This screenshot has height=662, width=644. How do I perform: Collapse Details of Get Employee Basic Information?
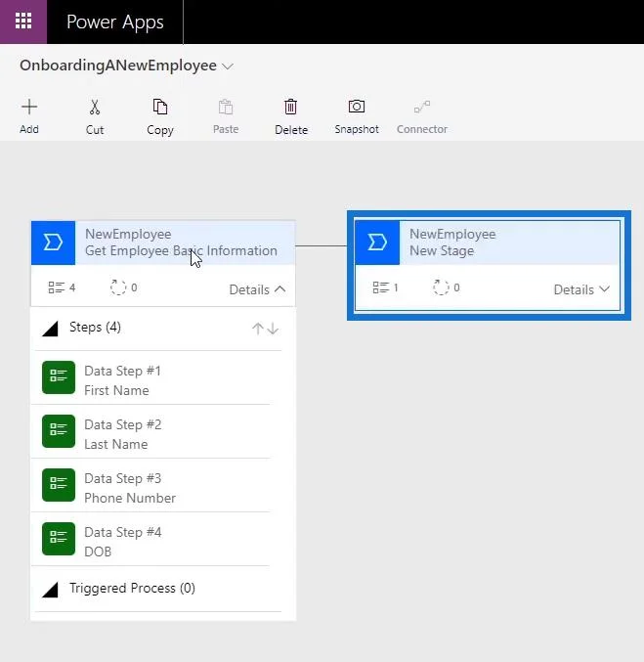click(257, 289)
